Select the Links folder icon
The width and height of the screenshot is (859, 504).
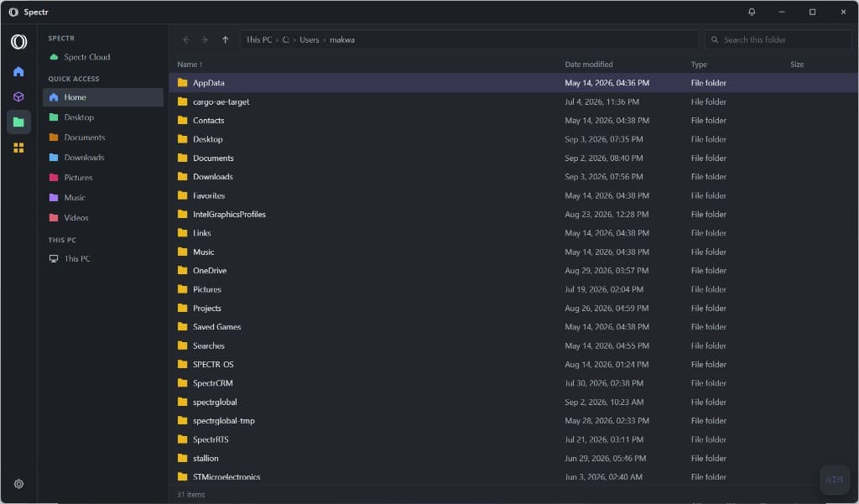[182, 233]
